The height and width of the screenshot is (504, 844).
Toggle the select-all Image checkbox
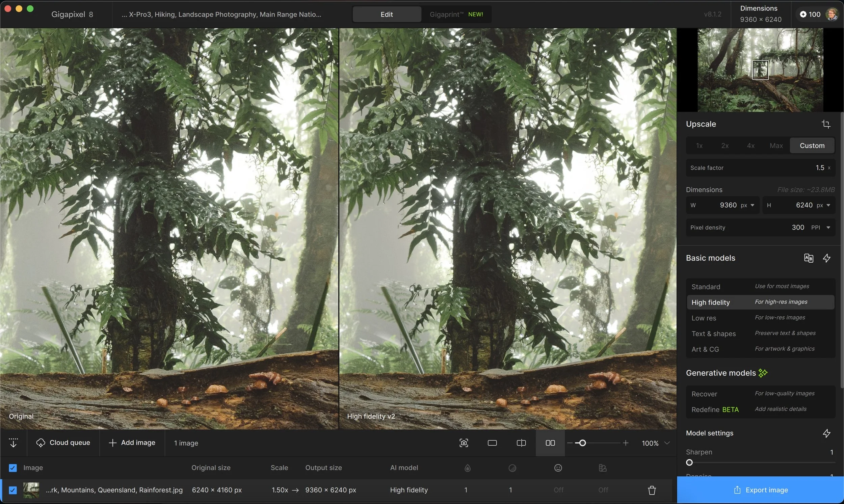tap(12, 468)
